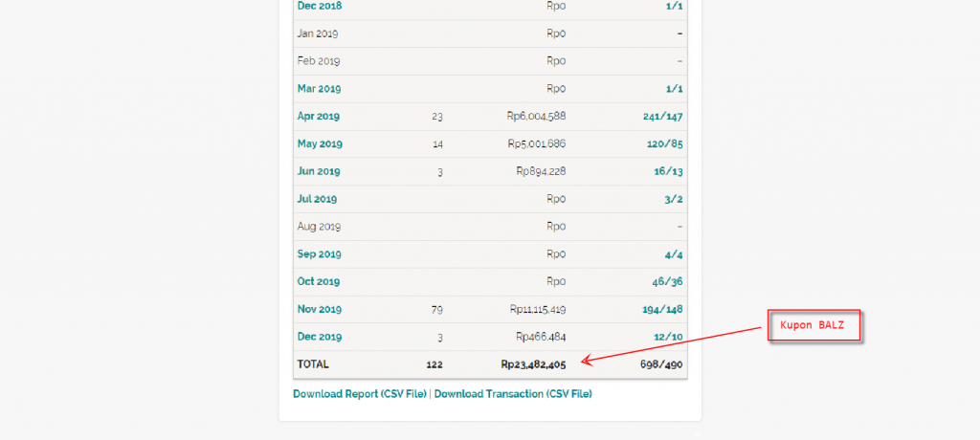The height and width of the screenshot is (440, 980).
Task: View the Nov 2019 month details
Action: pyautogui.click(x=320, y=309)
